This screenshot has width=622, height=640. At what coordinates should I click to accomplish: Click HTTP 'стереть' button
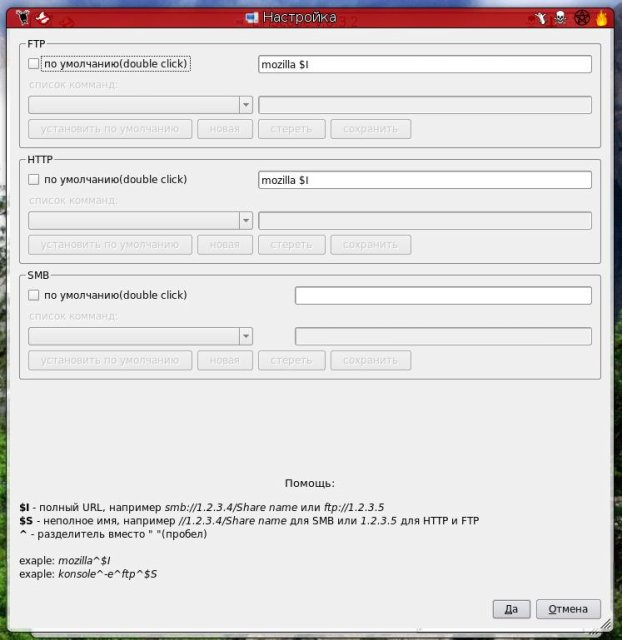292,245
